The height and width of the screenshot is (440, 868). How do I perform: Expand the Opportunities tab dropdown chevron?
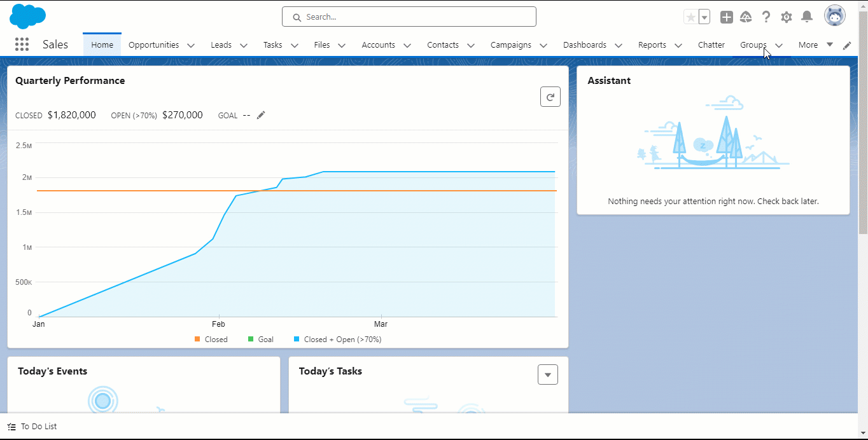coord(191,45)
